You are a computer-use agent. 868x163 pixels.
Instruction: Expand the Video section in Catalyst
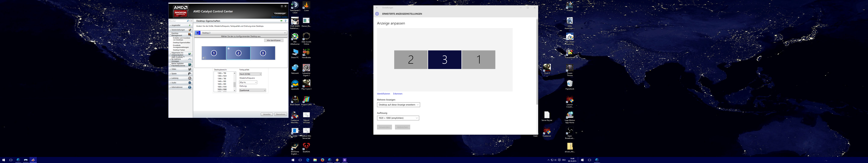181,69
